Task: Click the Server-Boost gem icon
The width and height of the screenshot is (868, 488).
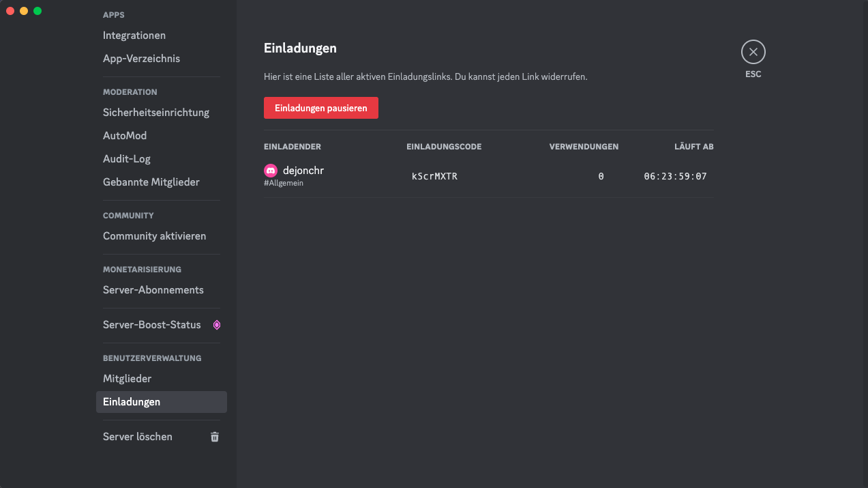Action: click(217, 325)
